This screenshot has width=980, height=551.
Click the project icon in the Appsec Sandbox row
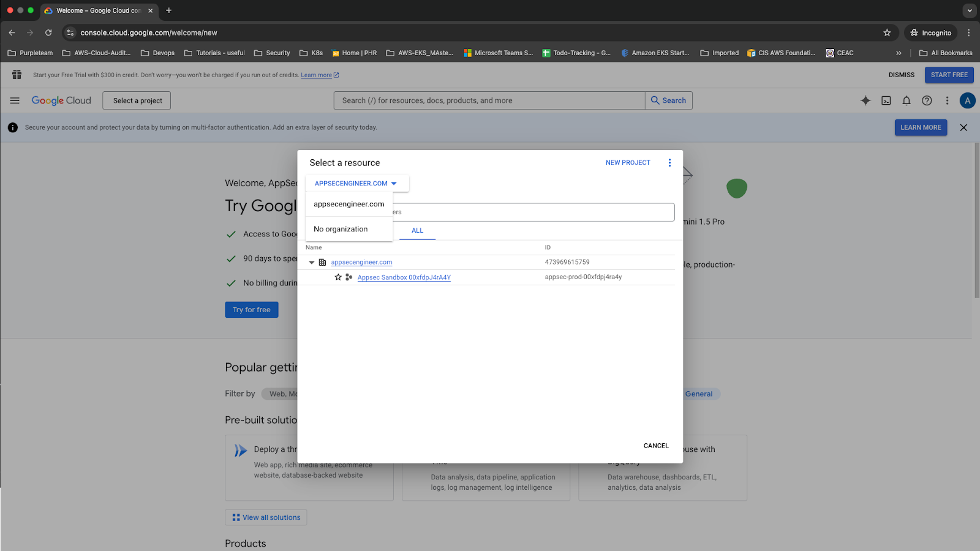click(x=349, y=277)
